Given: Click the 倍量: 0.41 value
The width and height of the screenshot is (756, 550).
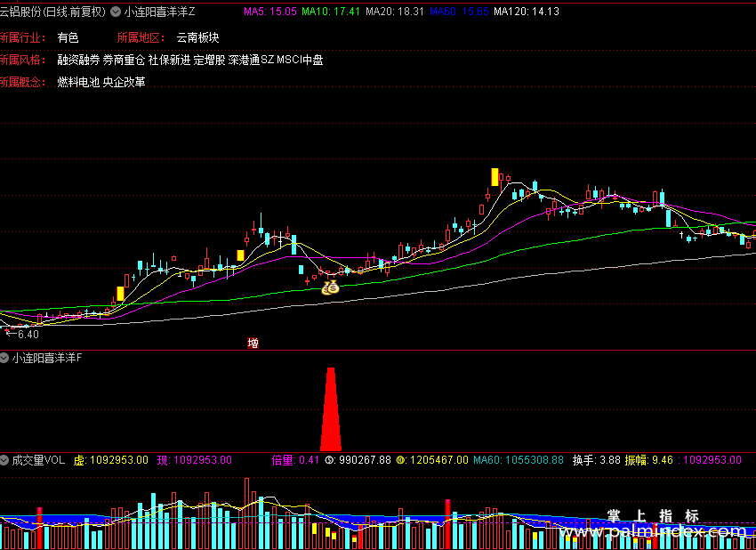Looking at the screenshot, I should (x=295, y=460).
